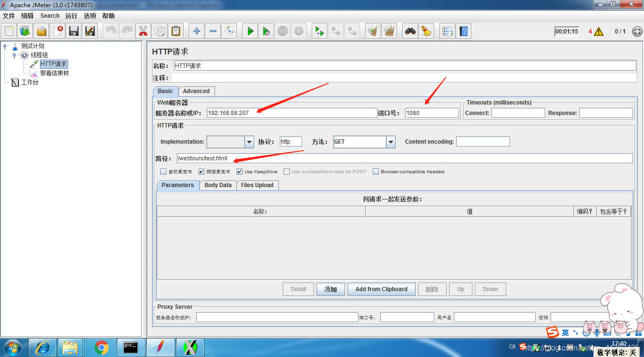Click the Toggle element state icon

[x=229, y=31]
